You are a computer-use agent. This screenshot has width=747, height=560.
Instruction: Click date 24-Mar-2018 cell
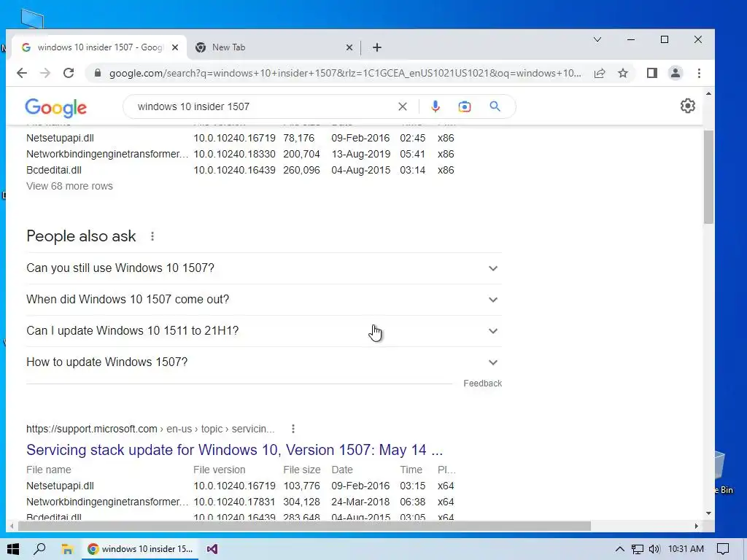pyautogui.click(x=360, y=502)
